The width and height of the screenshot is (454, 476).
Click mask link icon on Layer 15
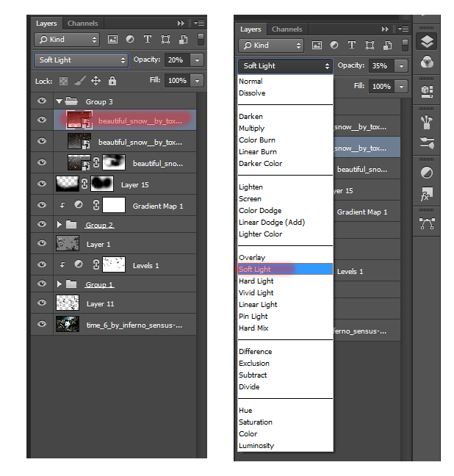tap(84, 184)
